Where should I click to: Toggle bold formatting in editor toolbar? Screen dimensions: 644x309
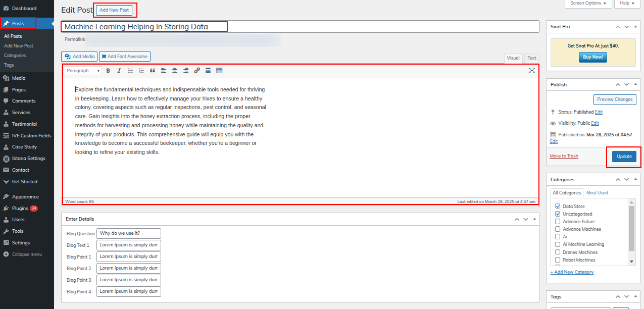108,71
